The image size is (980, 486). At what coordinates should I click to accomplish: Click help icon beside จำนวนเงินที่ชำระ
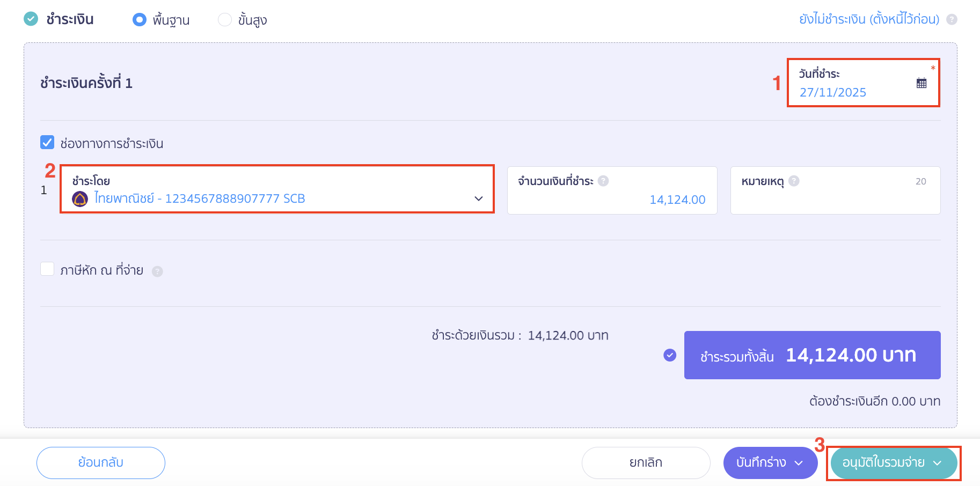603,181
